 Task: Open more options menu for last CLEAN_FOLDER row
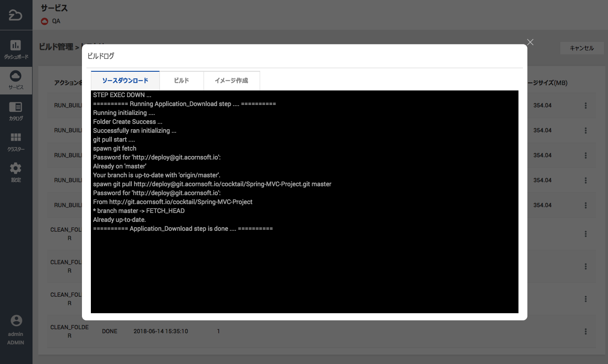click(585, 331)
